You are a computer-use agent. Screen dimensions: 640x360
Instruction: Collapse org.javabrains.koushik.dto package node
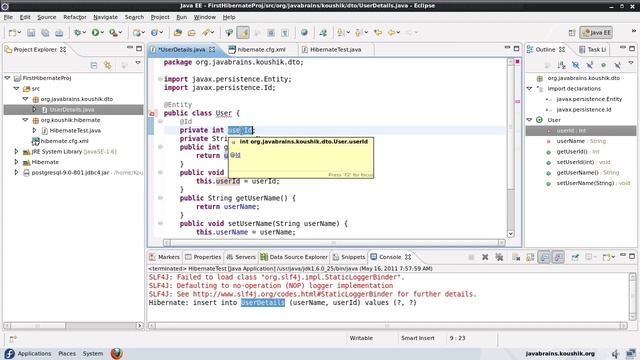click(25, 99)
